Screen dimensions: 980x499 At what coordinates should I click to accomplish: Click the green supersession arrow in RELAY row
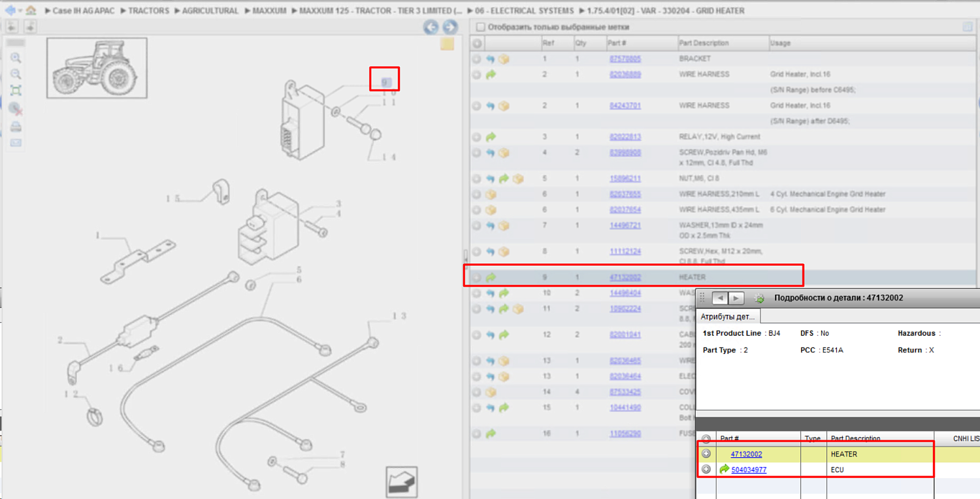[x=491, y=137]
